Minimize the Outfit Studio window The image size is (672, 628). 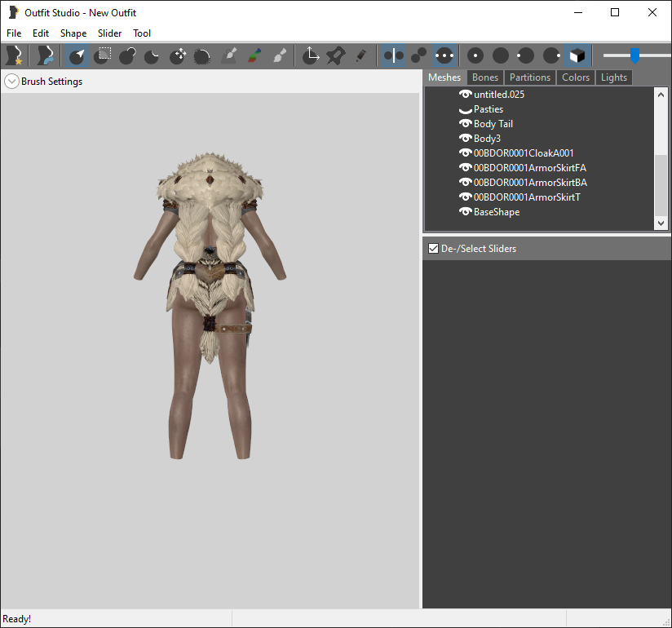pos(578,12)
